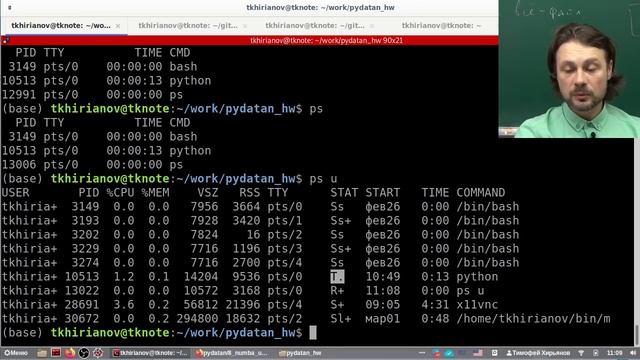640x360 pixels.
Task: Open the battery status tray icon
Action: [x=596, y=353]
